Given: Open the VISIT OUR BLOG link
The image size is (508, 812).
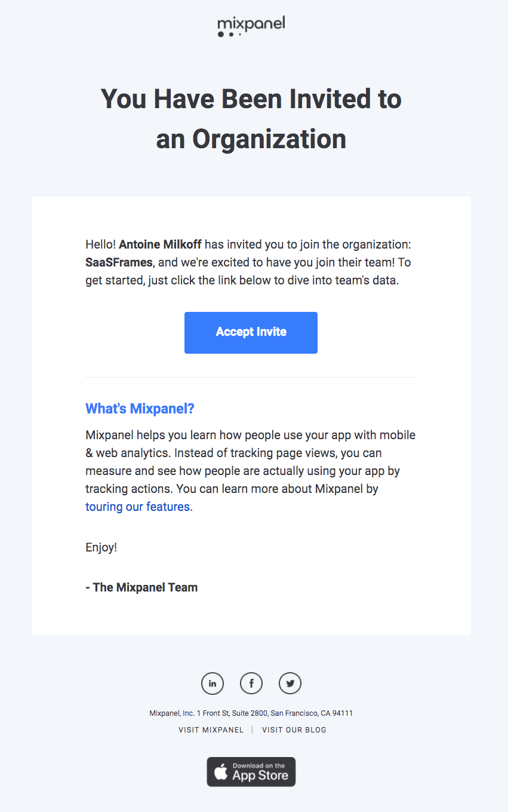Looking at the screenshot, I should [x=294, y=730].
